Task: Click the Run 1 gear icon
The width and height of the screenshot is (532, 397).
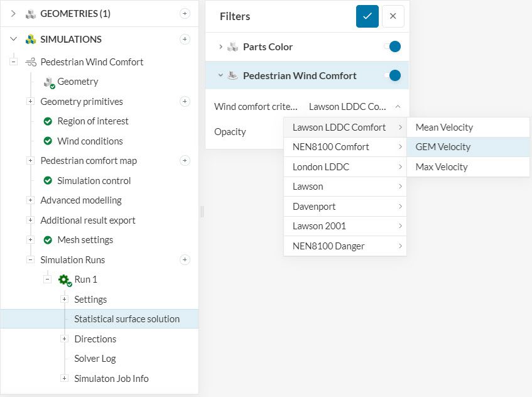Action: pyautogui.click(x=63, y=280)
